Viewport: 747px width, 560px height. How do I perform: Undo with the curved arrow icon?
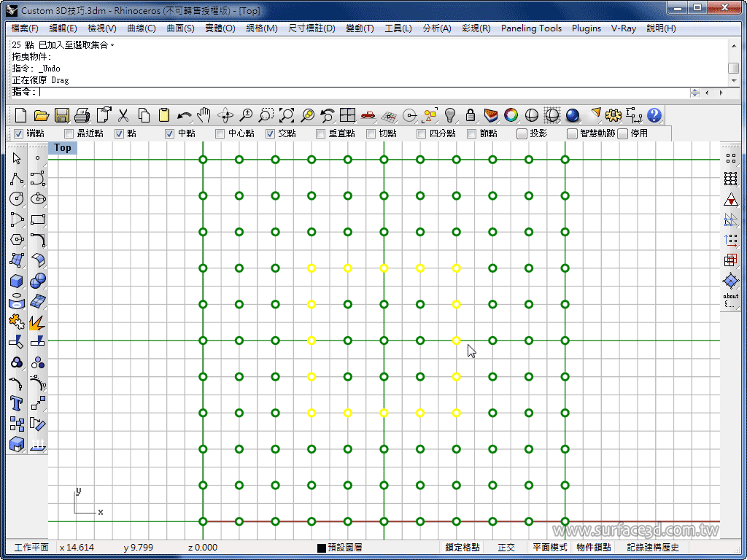(185, 115)
